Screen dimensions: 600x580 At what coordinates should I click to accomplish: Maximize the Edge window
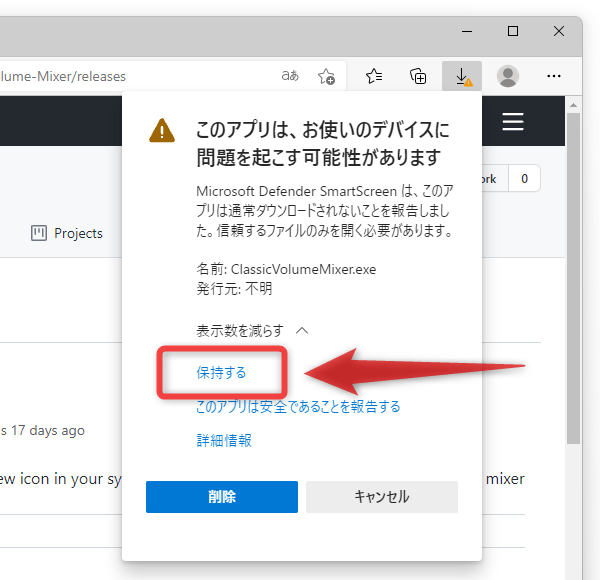tap(513, 31)
